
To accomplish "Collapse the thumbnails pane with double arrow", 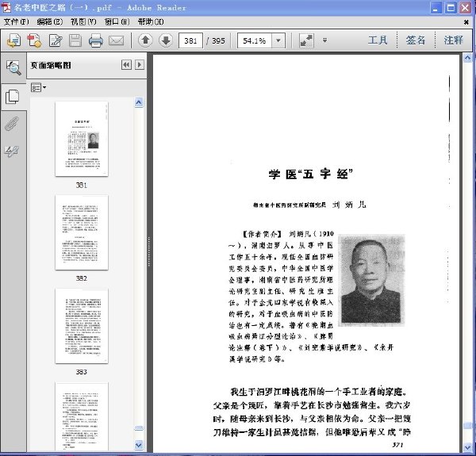I will coord(127,64).
